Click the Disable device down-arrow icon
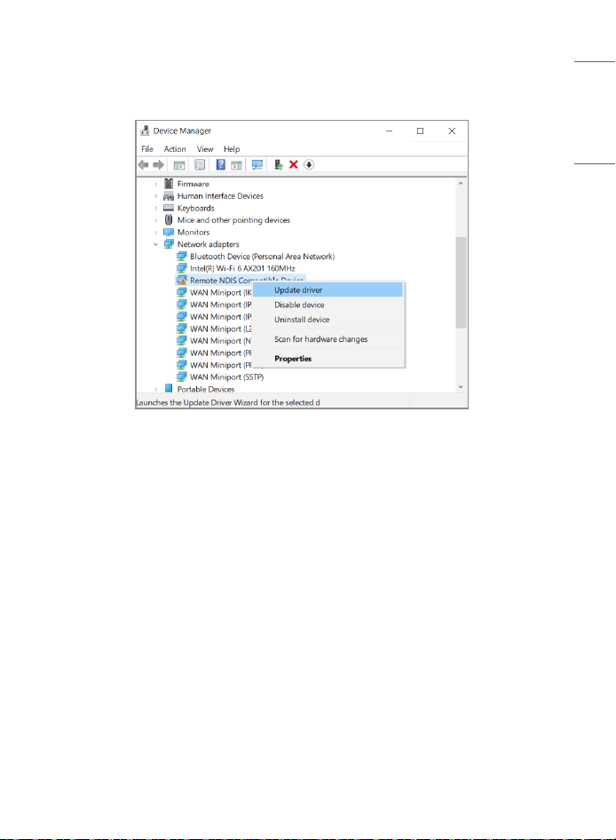The image size is (616, 840). [309, 164]
